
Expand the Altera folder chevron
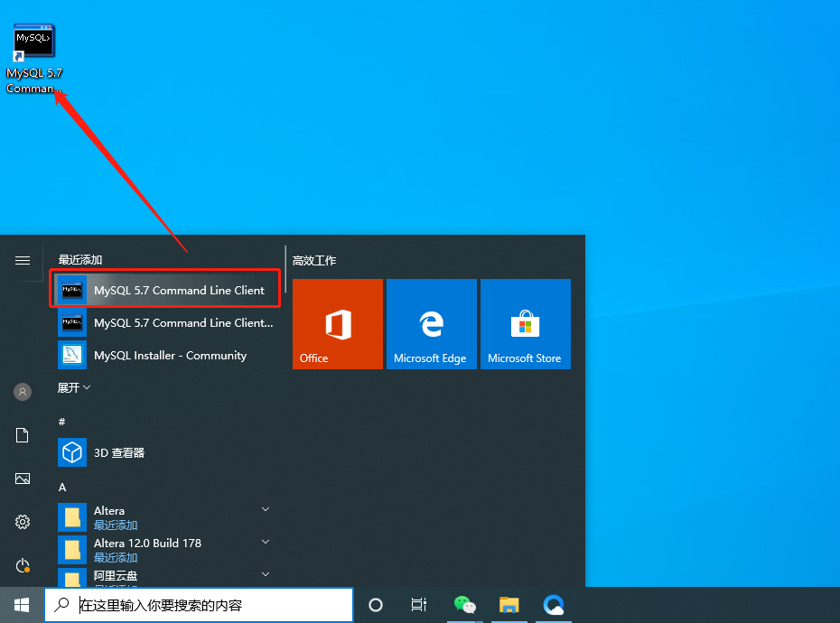pyautogui.click(x=266, y=509)
